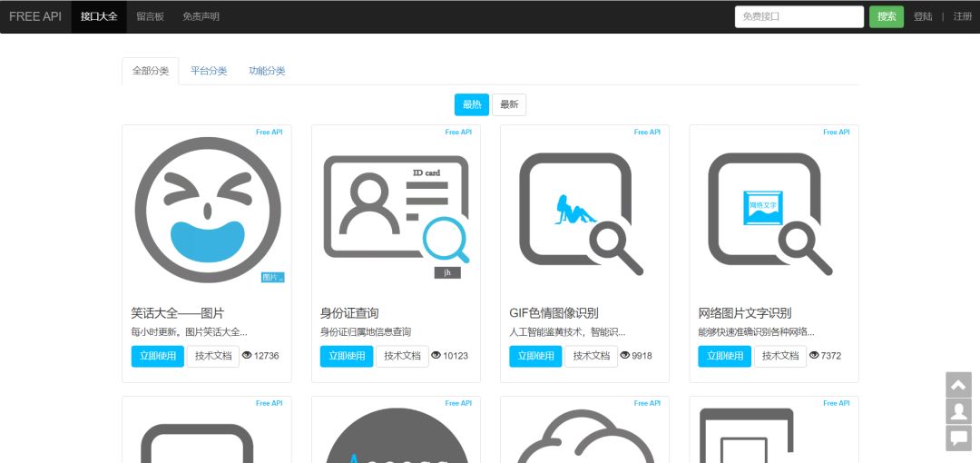980x463 pixels.
Task: Open the GIF色情图像识别 title
Action: (x=554, y=313)
